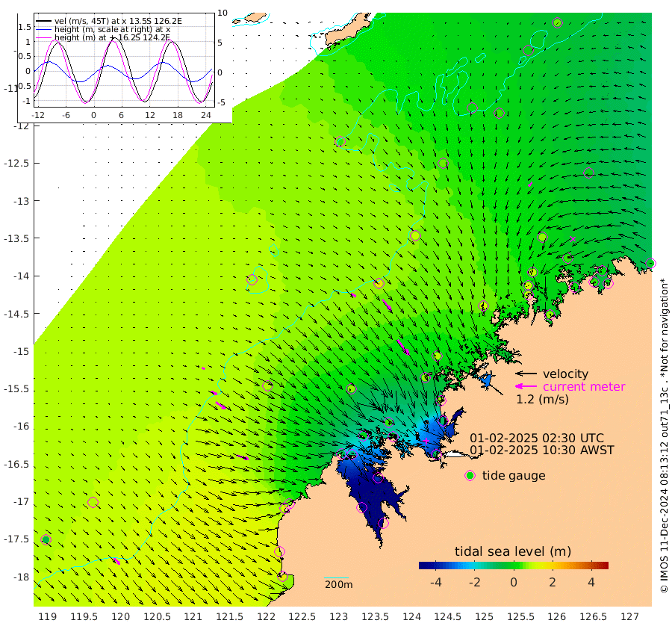Click the dark blue end of the sea level colorbar
The height and width of the screenshot is (632, 672).
click(x=422, y=565)
